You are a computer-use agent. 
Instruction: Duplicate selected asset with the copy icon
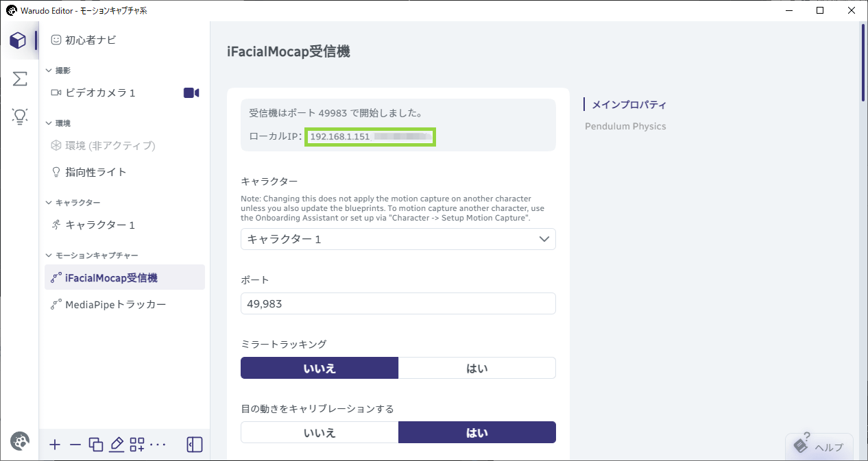click(x=96, y=445)
